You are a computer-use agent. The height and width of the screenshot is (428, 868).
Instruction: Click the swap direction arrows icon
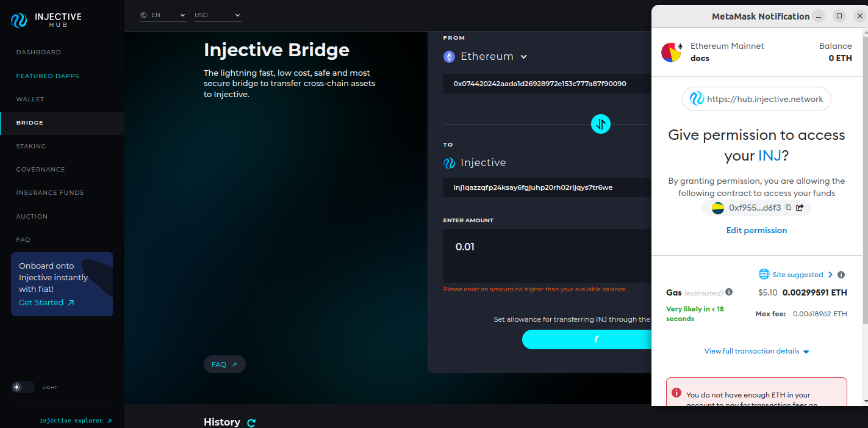coord(601,125)
